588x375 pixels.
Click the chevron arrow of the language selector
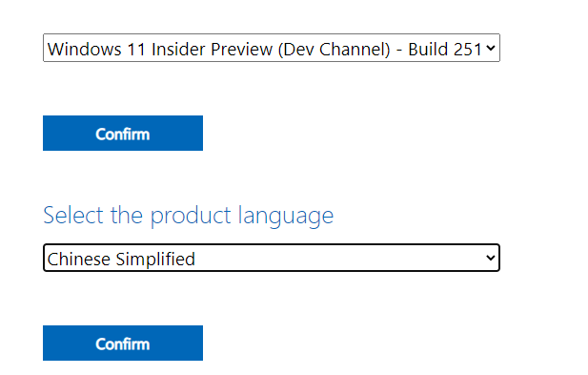tap(490, 258)
